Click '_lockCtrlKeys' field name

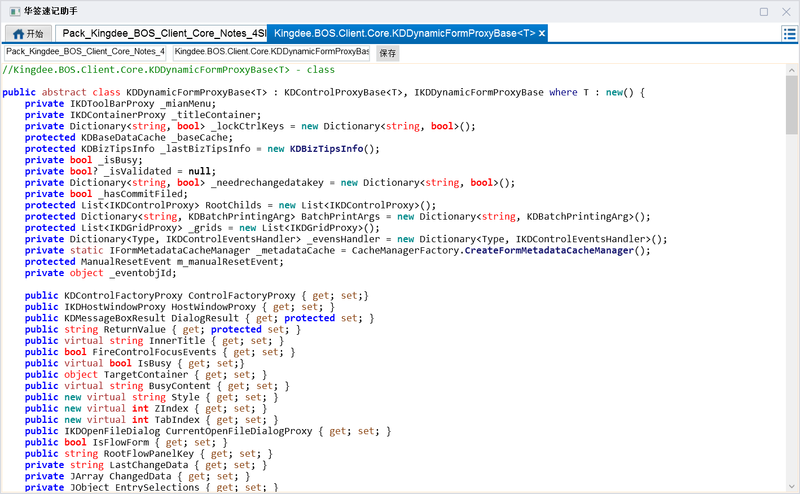247,126
